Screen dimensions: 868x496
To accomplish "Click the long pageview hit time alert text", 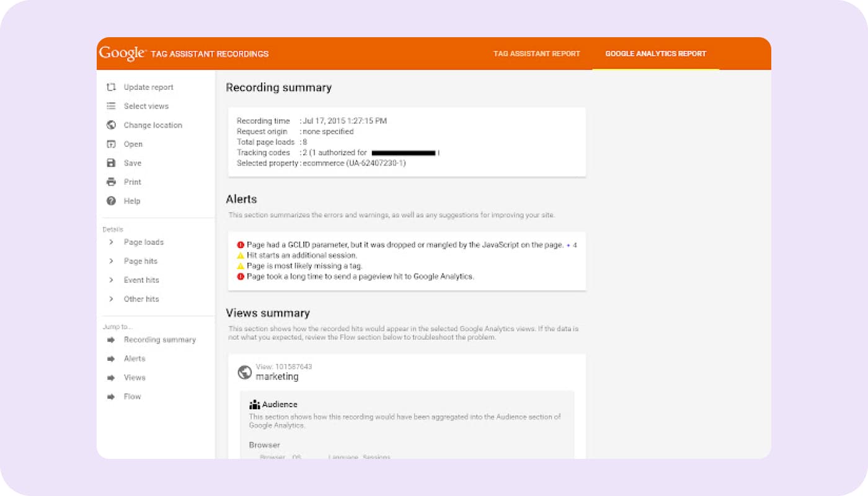I will (360, 277).
